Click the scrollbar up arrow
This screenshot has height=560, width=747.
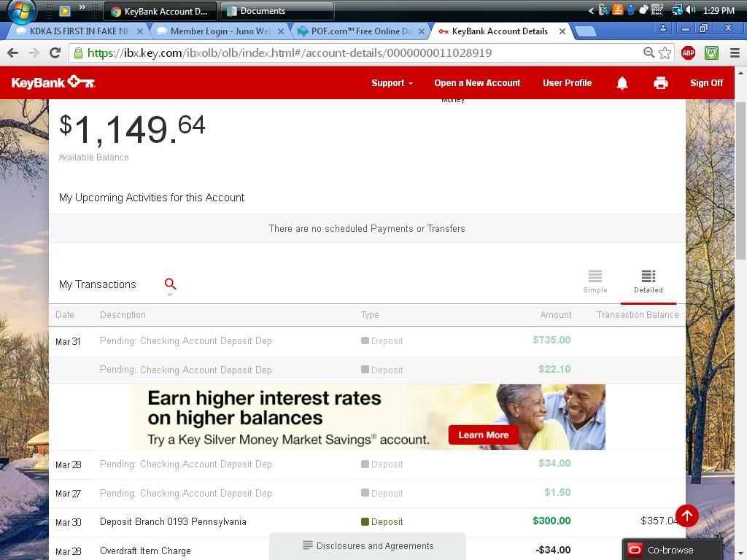(741, 74)
